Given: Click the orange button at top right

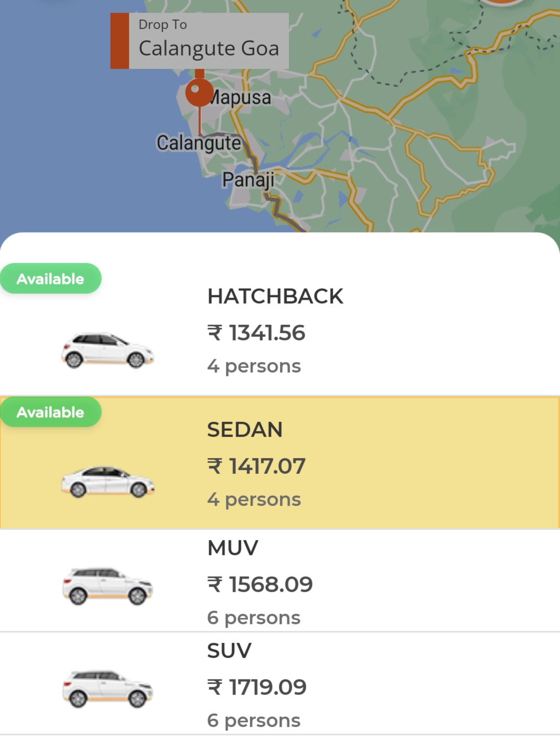Looking at the screenshot, I should coord(502,2).
